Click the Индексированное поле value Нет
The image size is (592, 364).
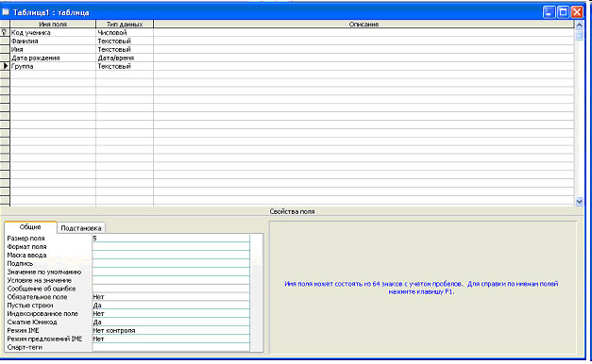[171, 313]
